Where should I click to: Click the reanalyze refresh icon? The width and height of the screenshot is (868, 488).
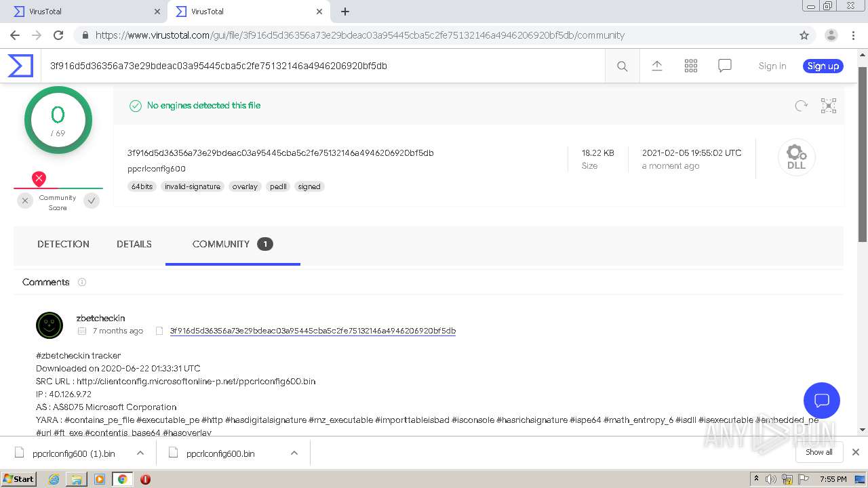pyautogui.click(x=801, y=106)
